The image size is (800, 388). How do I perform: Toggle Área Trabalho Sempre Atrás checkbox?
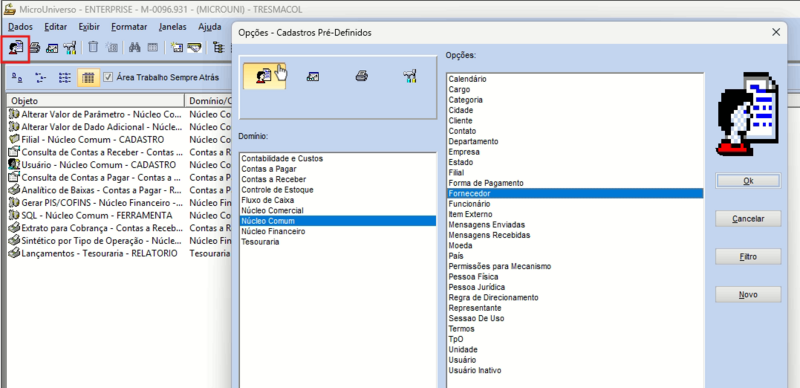click(x=108, y=78)
